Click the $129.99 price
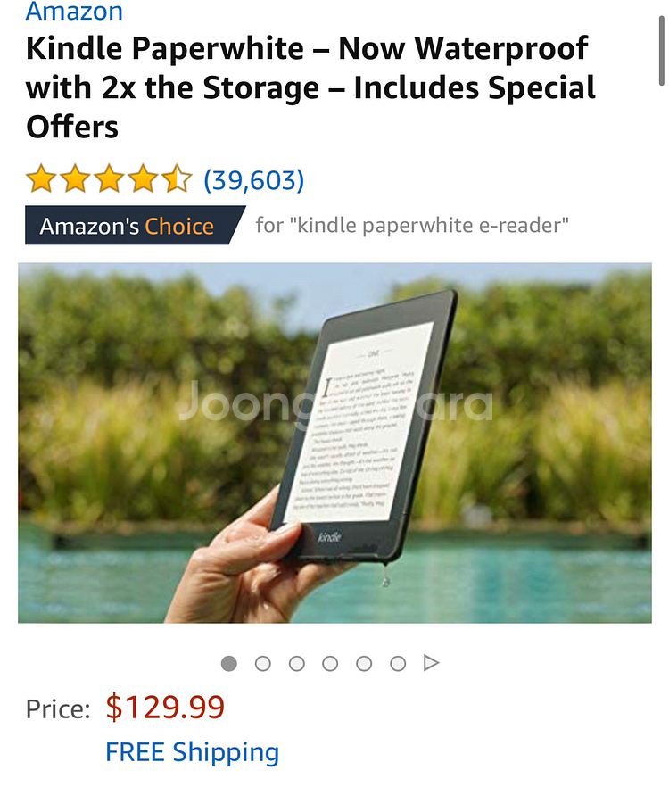Viewport: 669px width, 812px height. (x=165, y=707)
